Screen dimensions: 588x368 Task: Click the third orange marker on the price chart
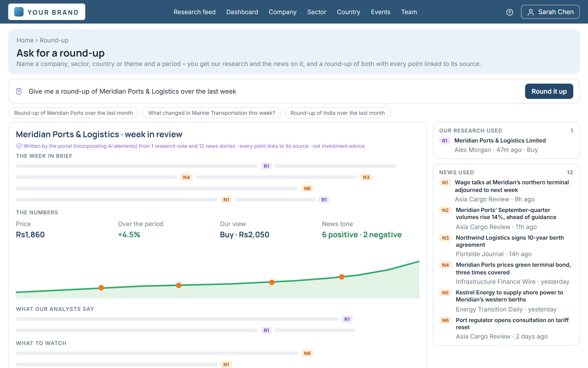coord(272,282)
